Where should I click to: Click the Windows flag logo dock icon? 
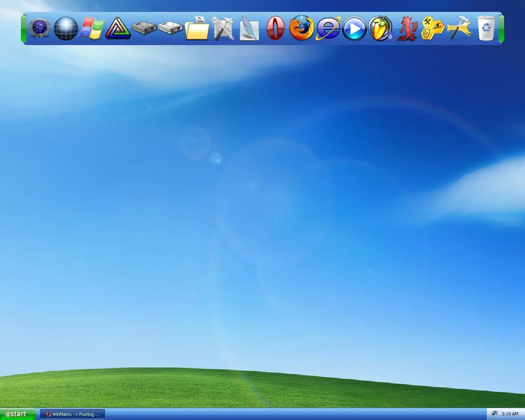pyautogui.click(x=92, y=28)
